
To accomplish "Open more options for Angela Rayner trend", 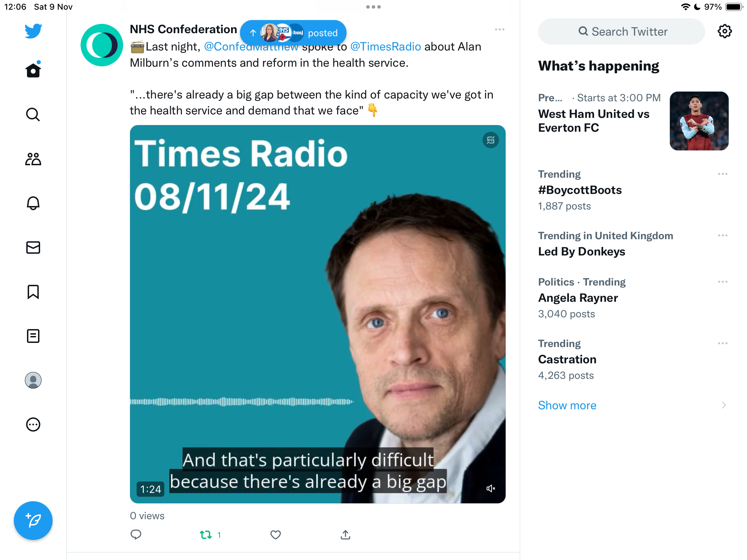I will (x=723, y=282).
